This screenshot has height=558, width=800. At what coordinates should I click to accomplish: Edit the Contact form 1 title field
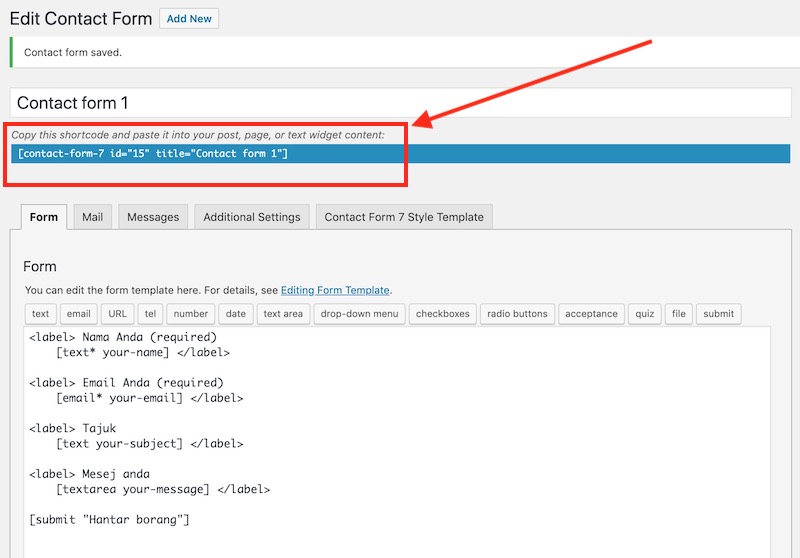click(401, 103)
